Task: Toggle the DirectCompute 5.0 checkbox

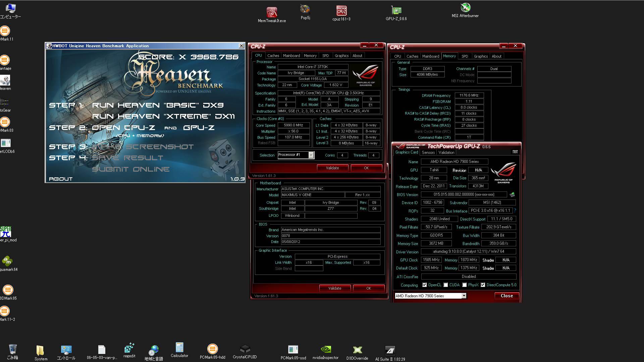Action: click(483, 285)
